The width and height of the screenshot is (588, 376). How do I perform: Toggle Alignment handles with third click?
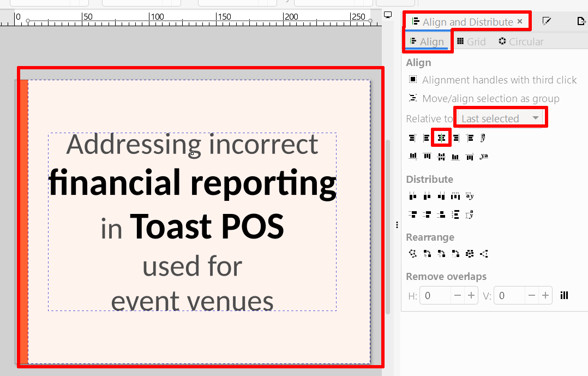click(413, 80)
